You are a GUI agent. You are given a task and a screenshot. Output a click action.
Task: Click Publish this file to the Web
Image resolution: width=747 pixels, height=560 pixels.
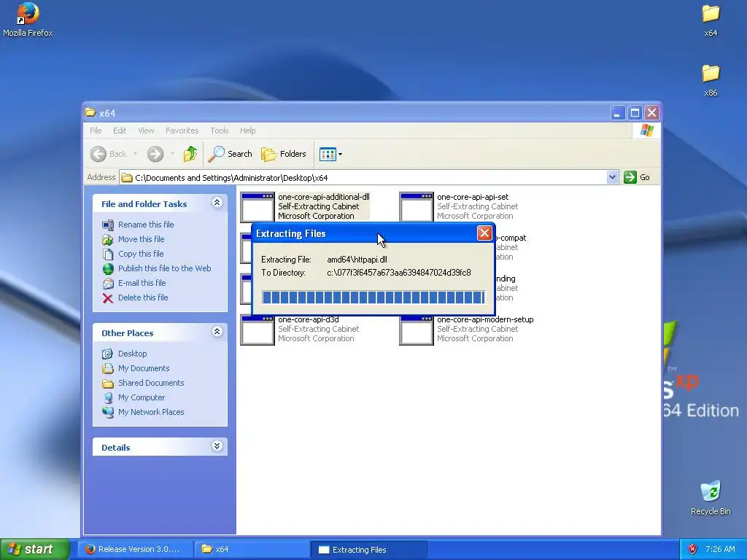164,268
